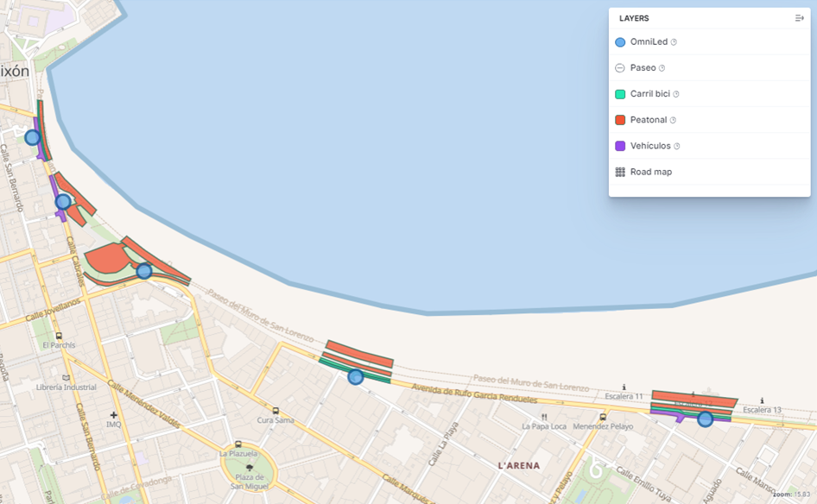Click the green Carril bici swatch
Viewport: 817px width, 504px height.
pos(620,94)
